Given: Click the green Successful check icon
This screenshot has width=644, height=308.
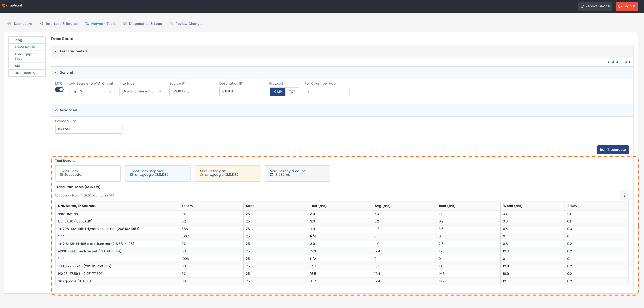Looking at the screenshot, I should (x=62, y=175).
